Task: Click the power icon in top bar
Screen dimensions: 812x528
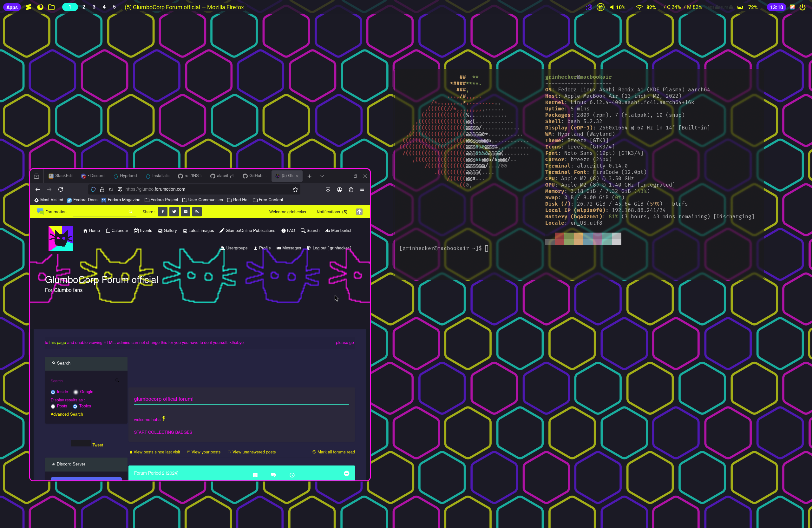Action: tap(802, 7)
